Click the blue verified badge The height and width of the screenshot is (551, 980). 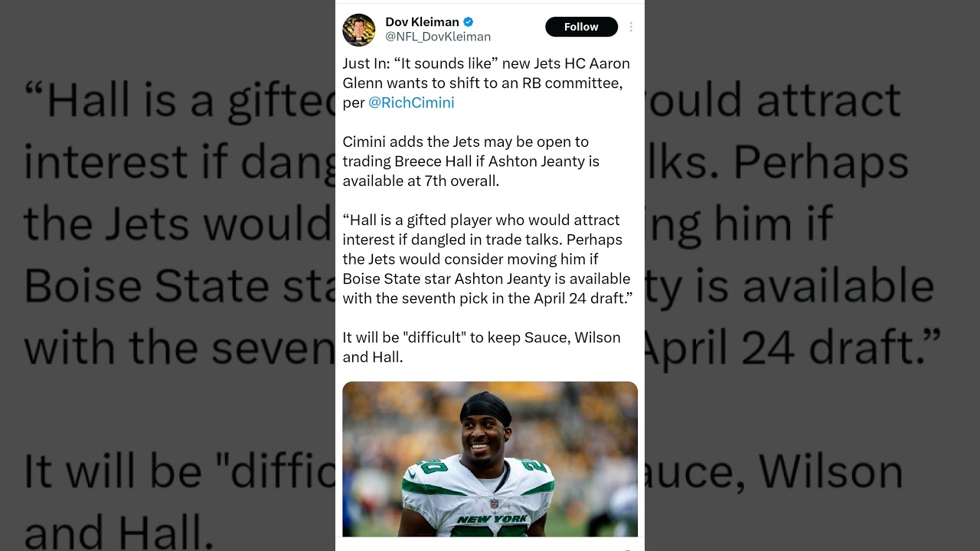point(468,22)
